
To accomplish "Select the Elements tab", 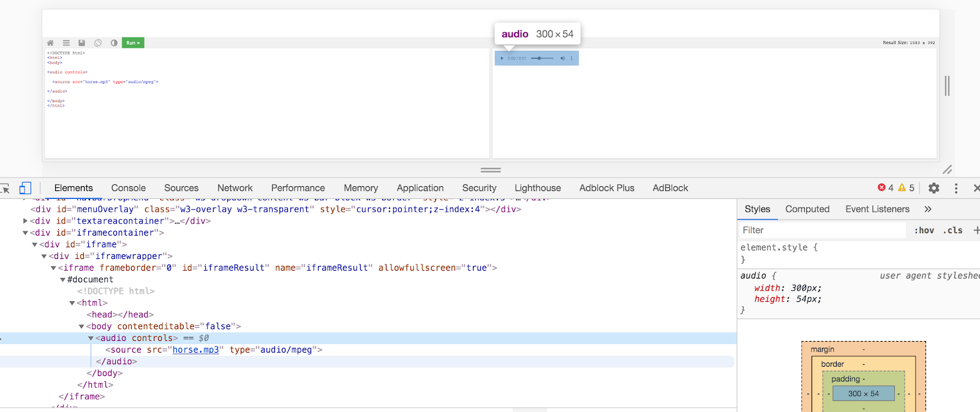I will point(73,188).
